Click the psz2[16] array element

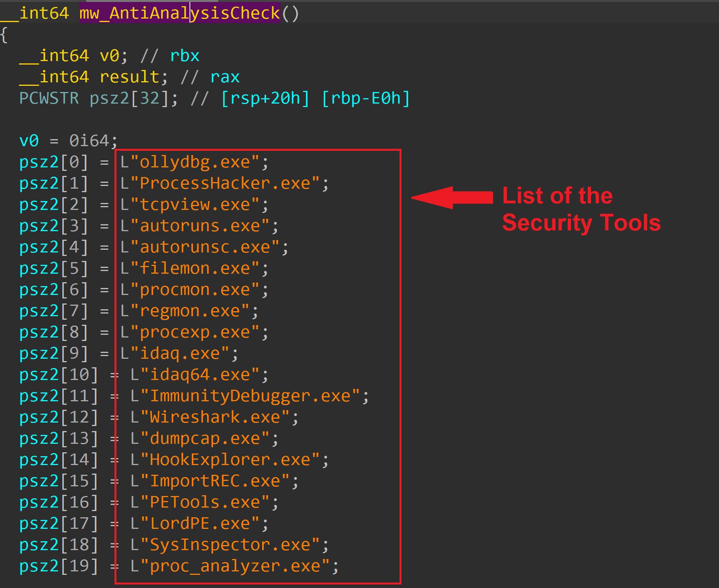pyautogui.click(x=59, y=502)
